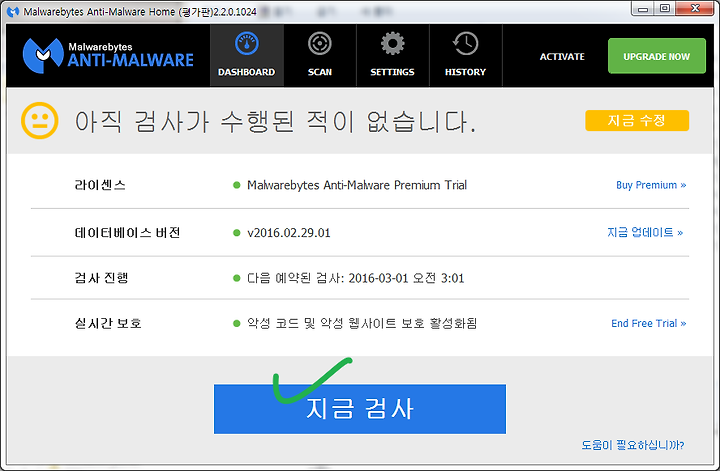
Task: Click the v2016.02.29.01 database version text
Action: pos(289,233)
